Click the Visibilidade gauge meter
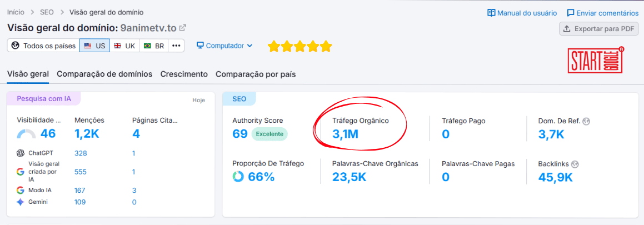The image size is (644, 225). 26,134
